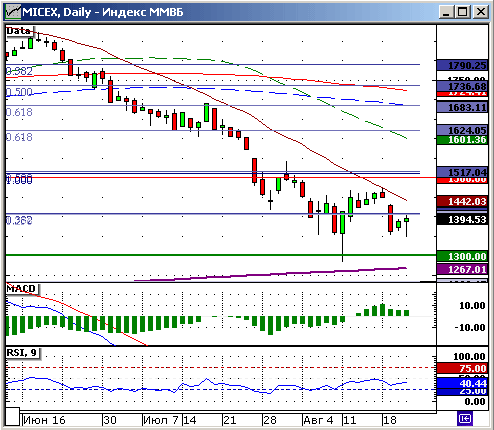Click the chart icon in the title bar
Viewport: 494px width, 430px height.
pyautogui.click(x=13, y=12)
